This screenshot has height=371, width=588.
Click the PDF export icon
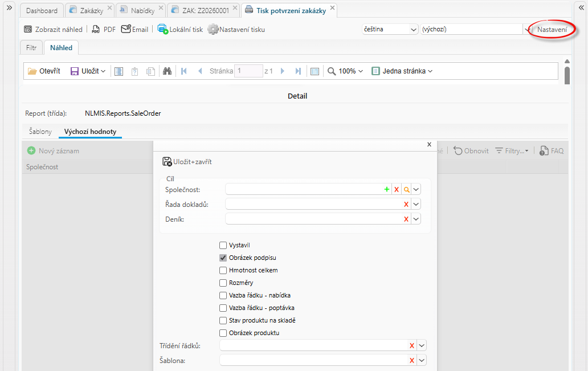(96, 29)
